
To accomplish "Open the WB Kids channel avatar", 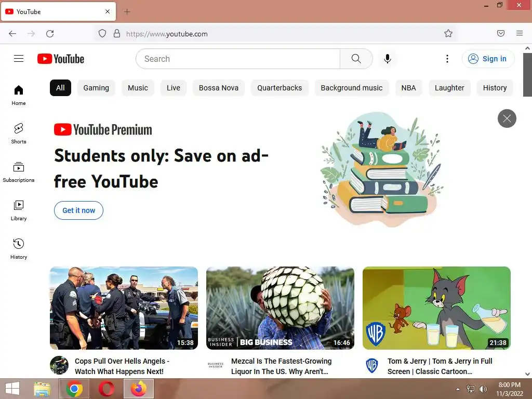I will click(x=372, y=365).
